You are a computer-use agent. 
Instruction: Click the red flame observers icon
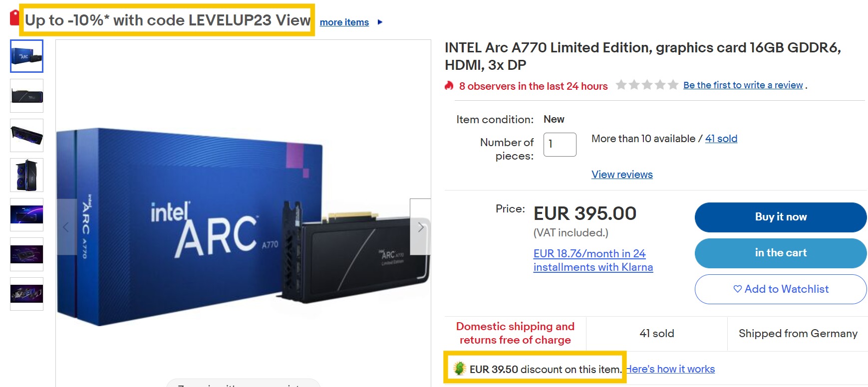point(449,86)
